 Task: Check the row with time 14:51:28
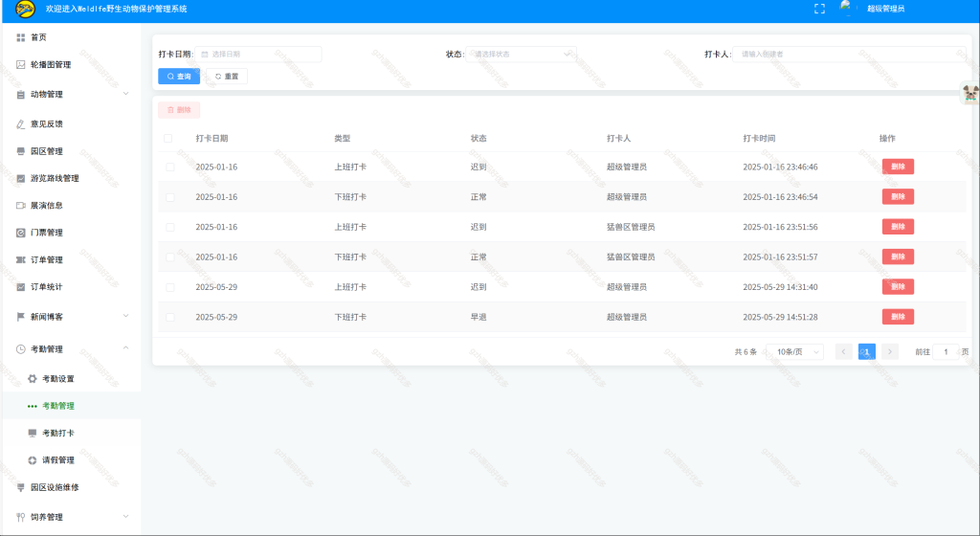click(170, 317)
